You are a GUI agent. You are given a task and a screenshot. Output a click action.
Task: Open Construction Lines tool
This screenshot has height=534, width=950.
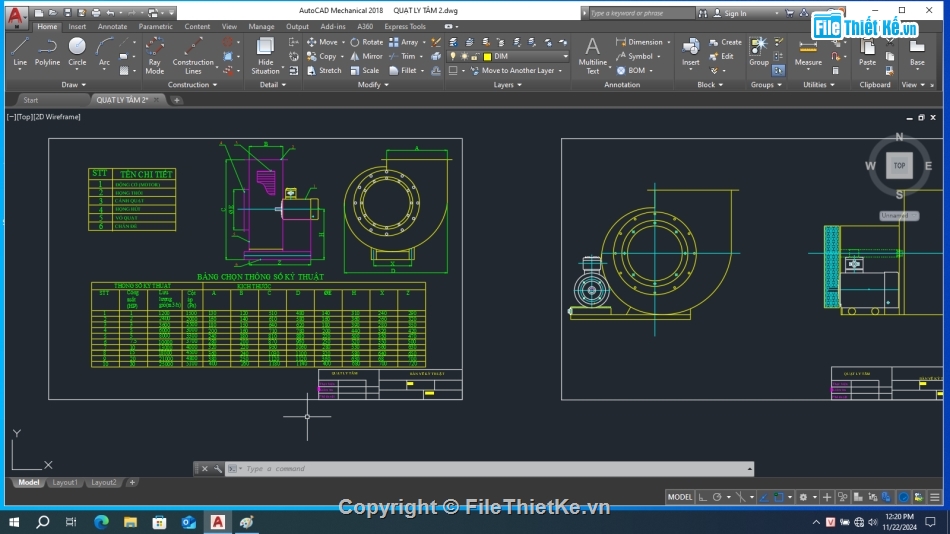click(x=193, y=55)
